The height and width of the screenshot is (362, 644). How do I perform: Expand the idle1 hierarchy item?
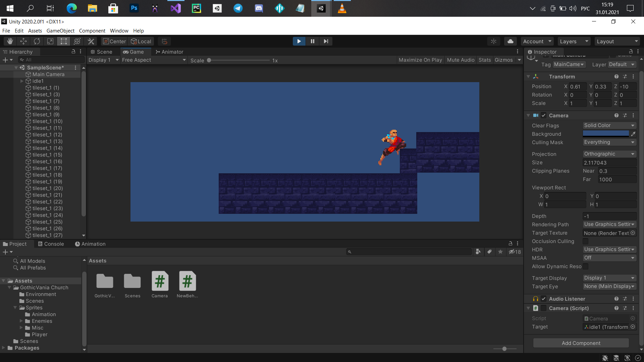click(x=22, y=81)
